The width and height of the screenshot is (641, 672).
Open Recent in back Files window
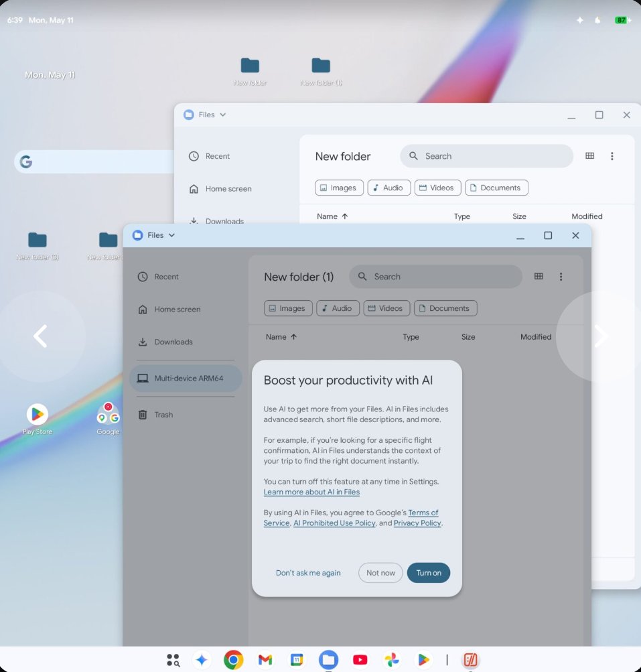pyautogui.click(x=217, y=156)
